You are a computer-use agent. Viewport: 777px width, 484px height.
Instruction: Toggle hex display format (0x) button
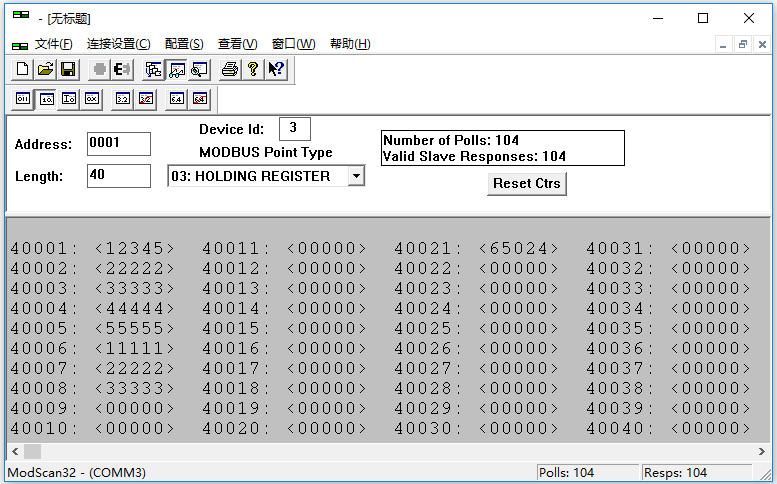(x=91, y=98)
